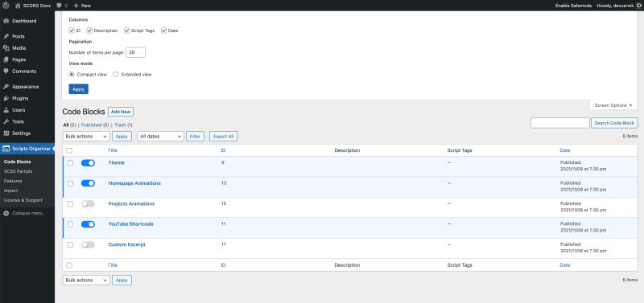Enable the Projects Animations toggle

point(88,204)
